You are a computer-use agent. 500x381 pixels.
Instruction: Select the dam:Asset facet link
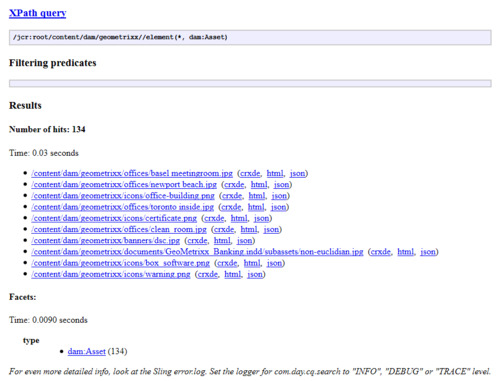tap(87, 351)
